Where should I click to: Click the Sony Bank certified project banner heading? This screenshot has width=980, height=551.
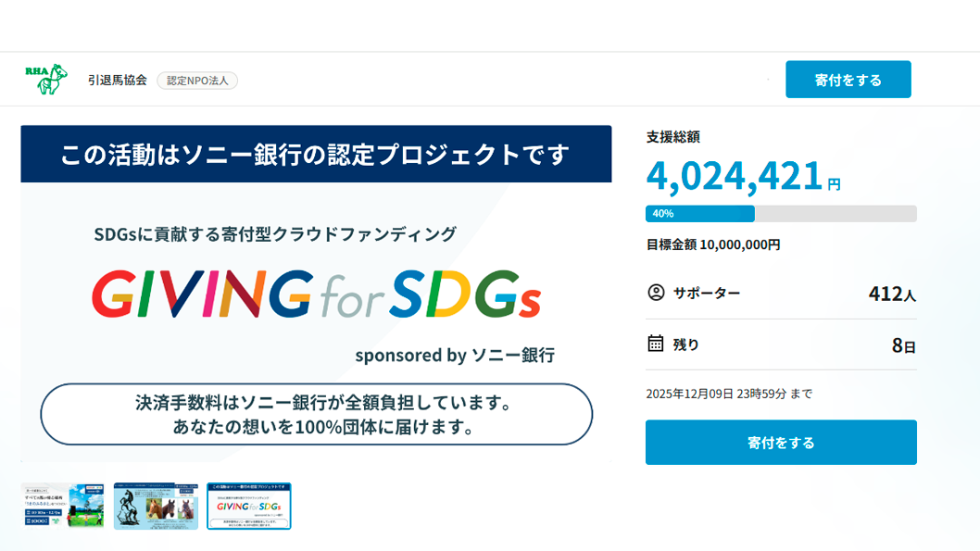coord(316,154)
